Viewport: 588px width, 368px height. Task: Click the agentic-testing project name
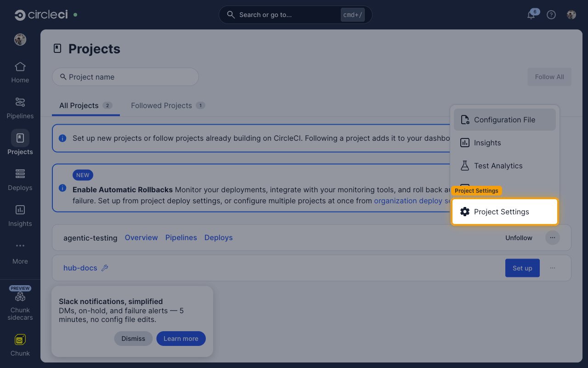90,238
